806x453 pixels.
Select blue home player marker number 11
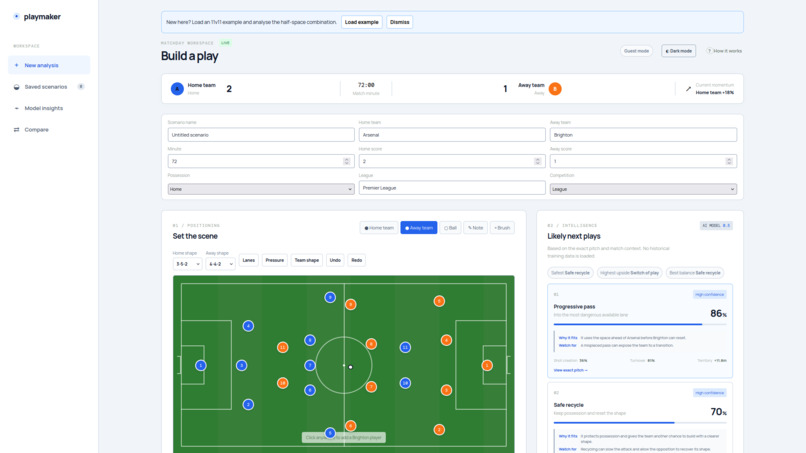pyautogui.click(x=405, y=348)
